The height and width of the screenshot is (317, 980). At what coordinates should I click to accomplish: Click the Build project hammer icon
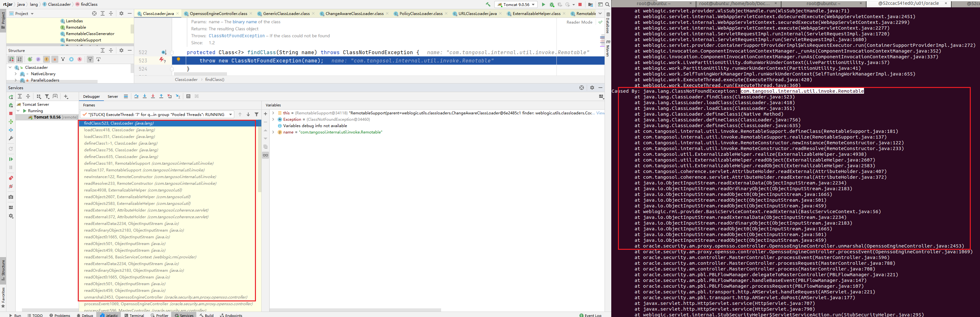click(488, 4)
